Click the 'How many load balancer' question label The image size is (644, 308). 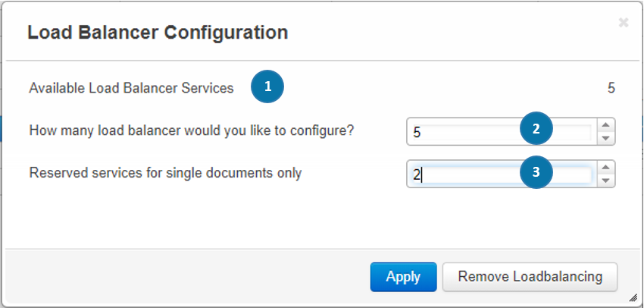click(x=192, y=130)
